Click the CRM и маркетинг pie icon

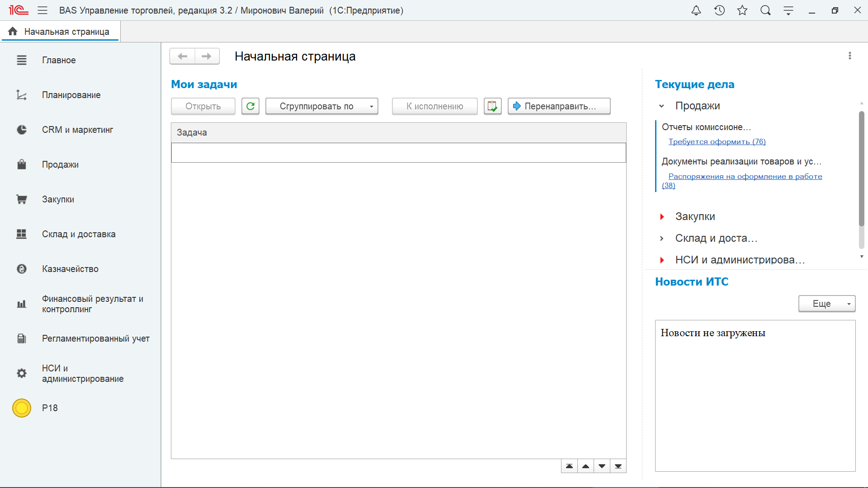22,130
